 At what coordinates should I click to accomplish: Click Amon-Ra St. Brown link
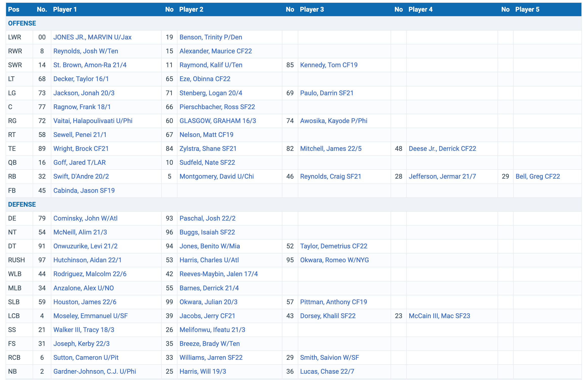point(90,65)
